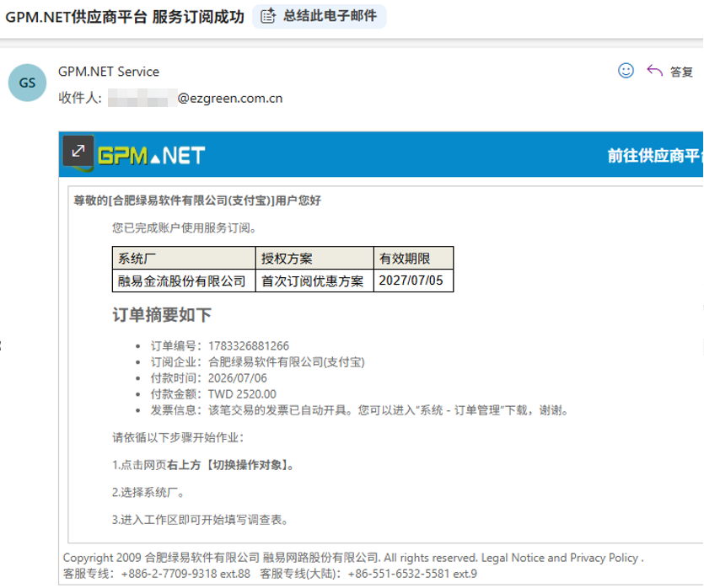Click the '系统厂' table header cell

(x=184, y=258)
